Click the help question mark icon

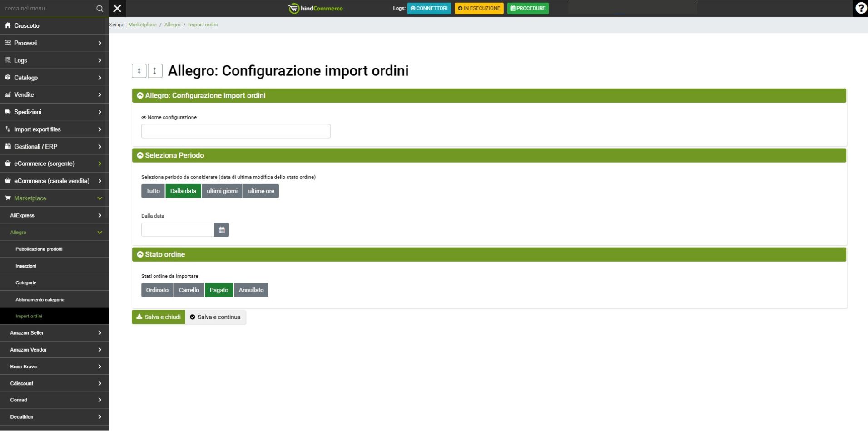coord(860,8)
